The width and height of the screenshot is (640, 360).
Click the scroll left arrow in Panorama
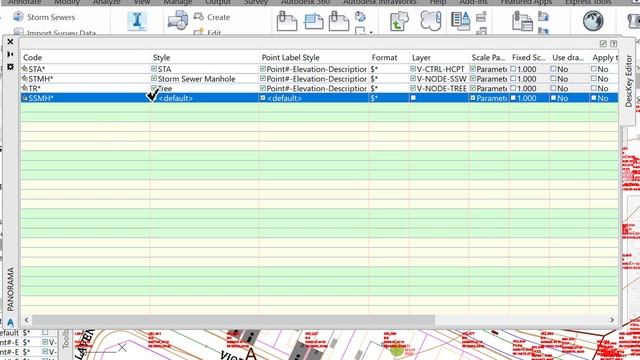[x=27, y=320]
